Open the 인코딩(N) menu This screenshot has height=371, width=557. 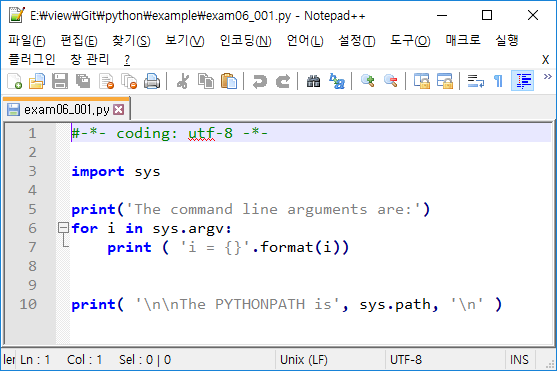point(245,41)
